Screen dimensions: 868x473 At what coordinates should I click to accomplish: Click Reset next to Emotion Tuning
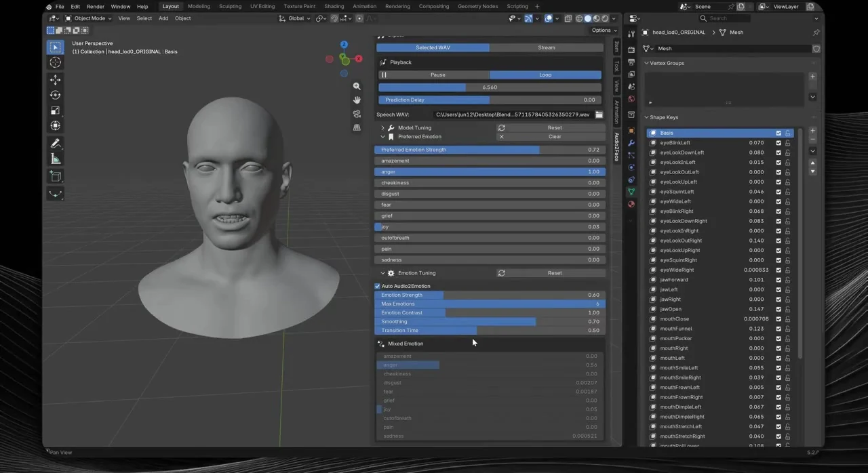(x=551, y=273)
